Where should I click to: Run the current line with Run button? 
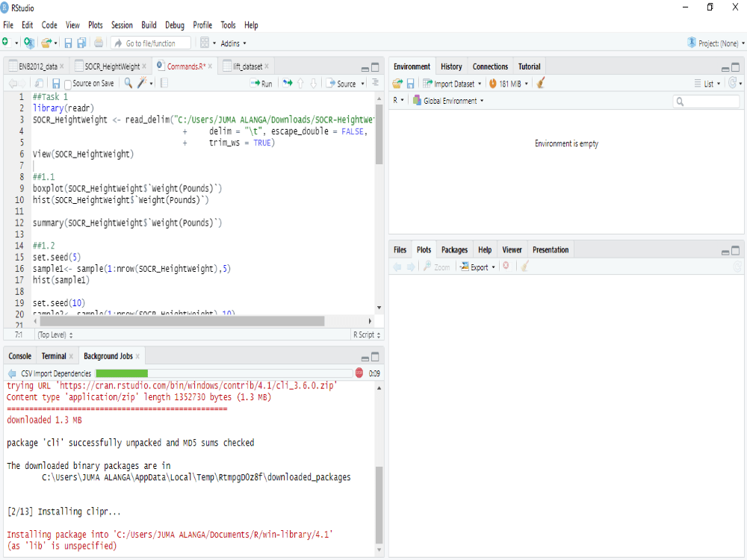[261, 84]
